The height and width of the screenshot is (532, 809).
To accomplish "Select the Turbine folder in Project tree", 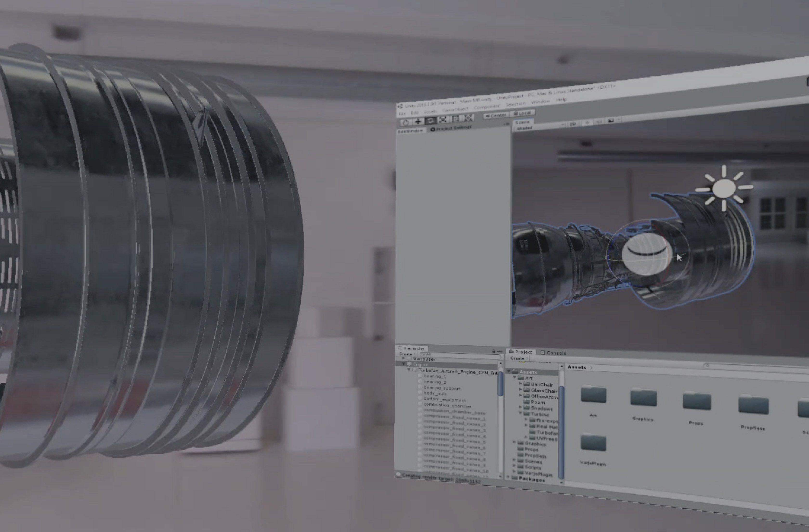I will (536, 414).
